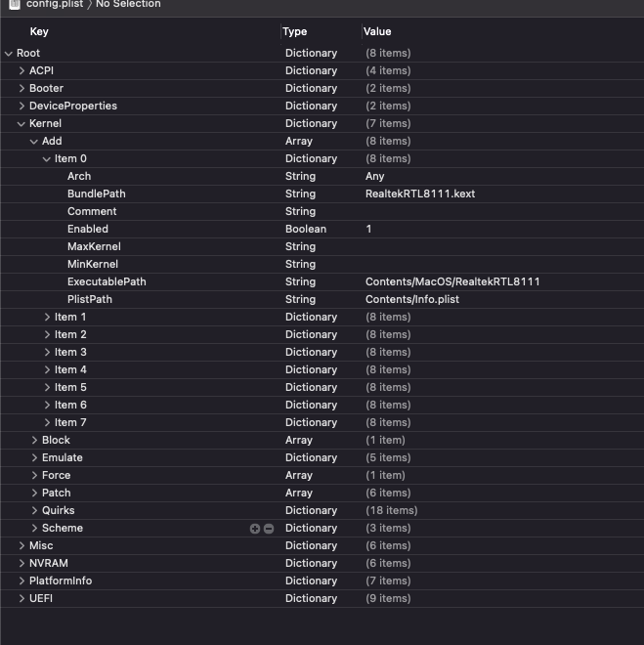644x645 pixels.
Task: Click (4 items) value of ACPI
Action: (x=388, y=70)
